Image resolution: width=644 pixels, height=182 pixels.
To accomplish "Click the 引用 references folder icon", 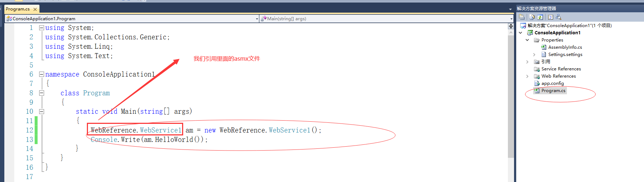I will (x=537, y=62).
